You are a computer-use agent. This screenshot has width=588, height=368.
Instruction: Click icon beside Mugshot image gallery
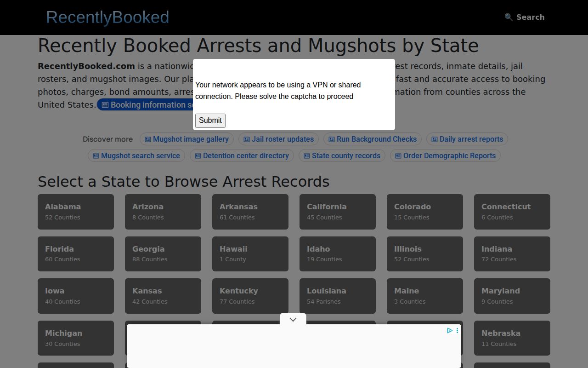point(148,139)
